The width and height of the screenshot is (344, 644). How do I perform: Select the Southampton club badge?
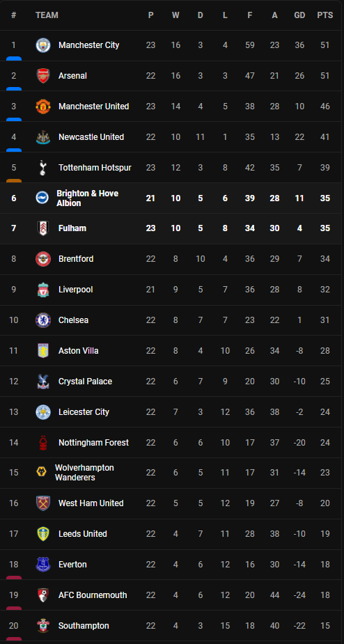pos(42,626)
